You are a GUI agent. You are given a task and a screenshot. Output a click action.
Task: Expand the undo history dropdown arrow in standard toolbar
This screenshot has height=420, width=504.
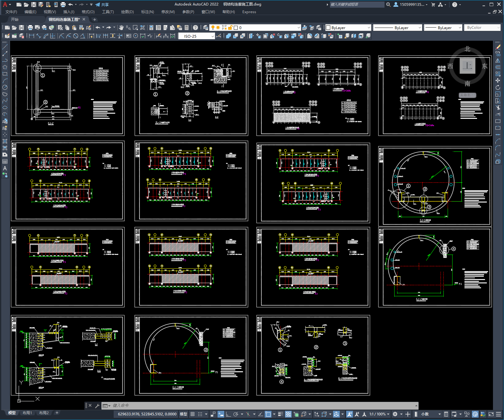tap(103, 28)
